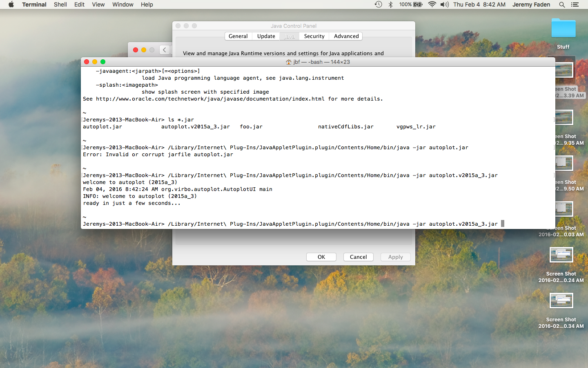This screenshot has width=588, height=368.
Task: Click the Java Control Panel title bar text
Action: pyautogui.click(x=294, y=26)
